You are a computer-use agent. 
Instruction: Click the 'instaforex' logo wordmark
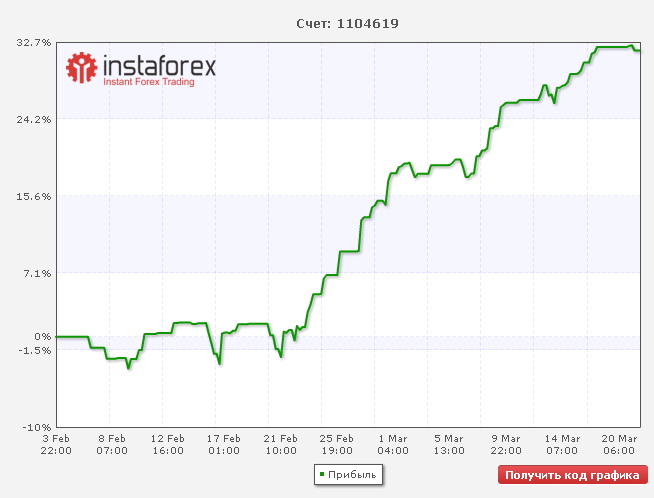tap(159, 65)
